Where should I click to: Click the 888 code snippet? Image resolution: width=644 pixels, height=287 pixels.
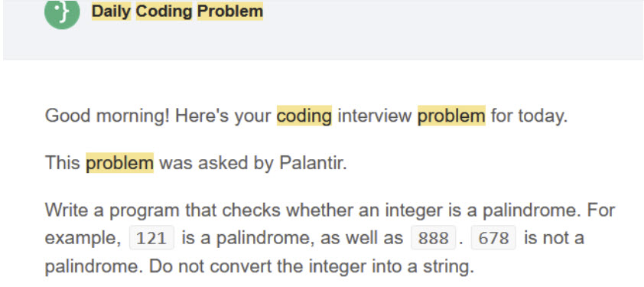click(434, 238)
